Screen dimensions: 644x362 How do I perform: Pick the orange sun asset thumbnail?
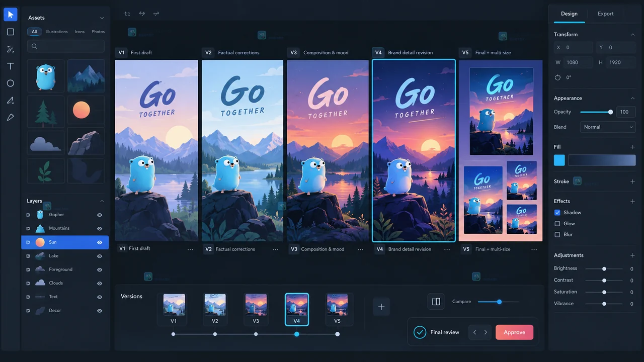click(86, 110)
